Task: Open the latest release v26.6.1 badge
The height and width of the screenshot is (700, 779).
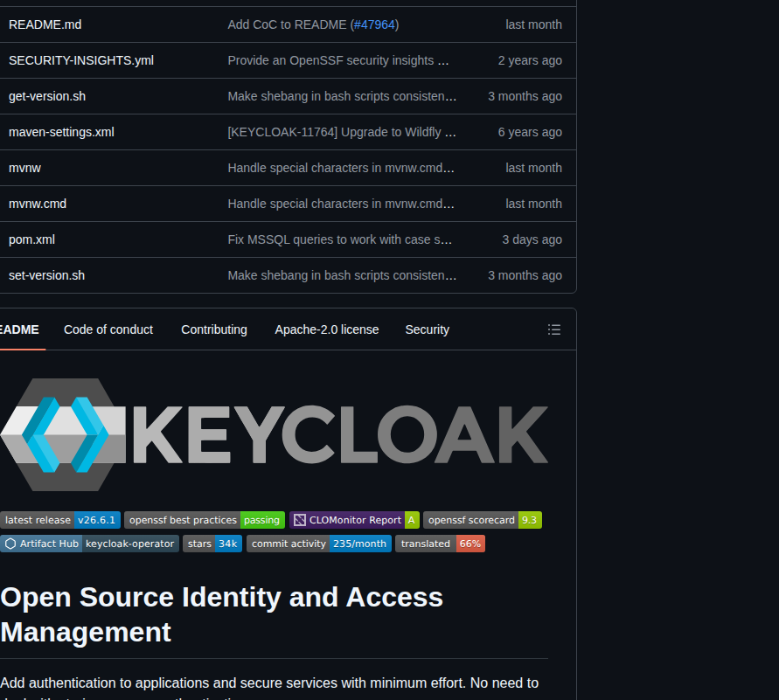Action: click(x=60, y=520)
